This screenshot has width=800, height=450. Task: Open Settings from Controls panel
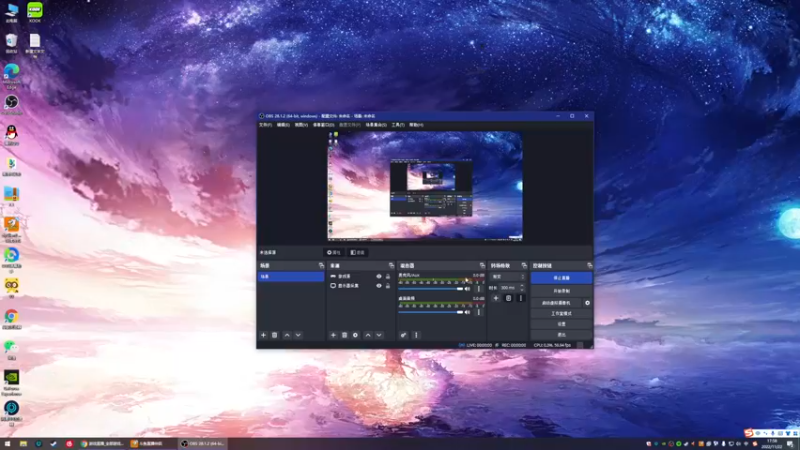point(561,324)
